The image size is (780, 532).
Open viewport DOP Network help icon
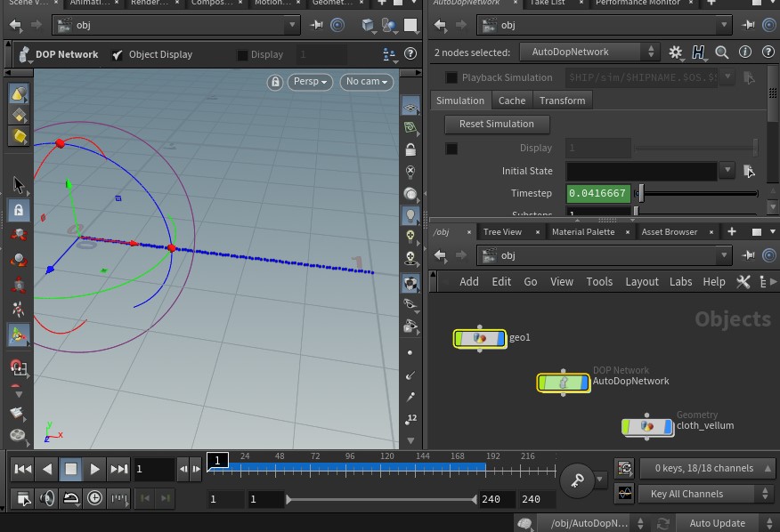(410, 53)
